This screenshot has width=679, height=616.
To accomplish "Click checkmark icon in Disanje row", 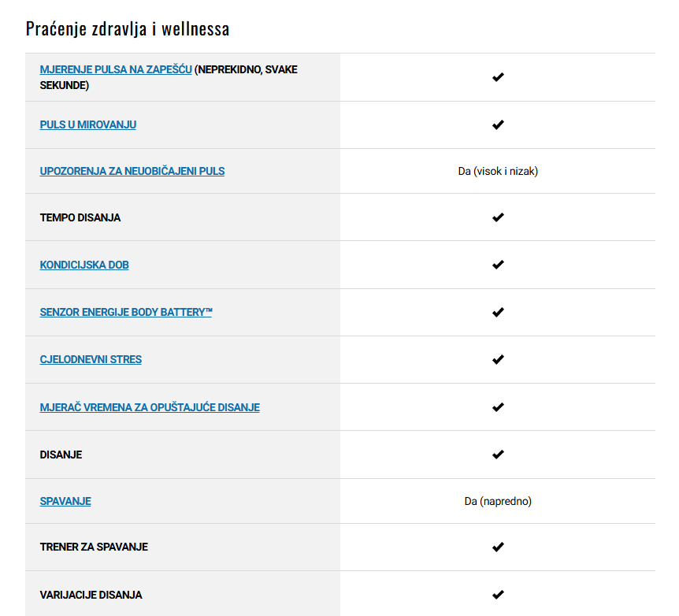I will (x=498, y=454).
